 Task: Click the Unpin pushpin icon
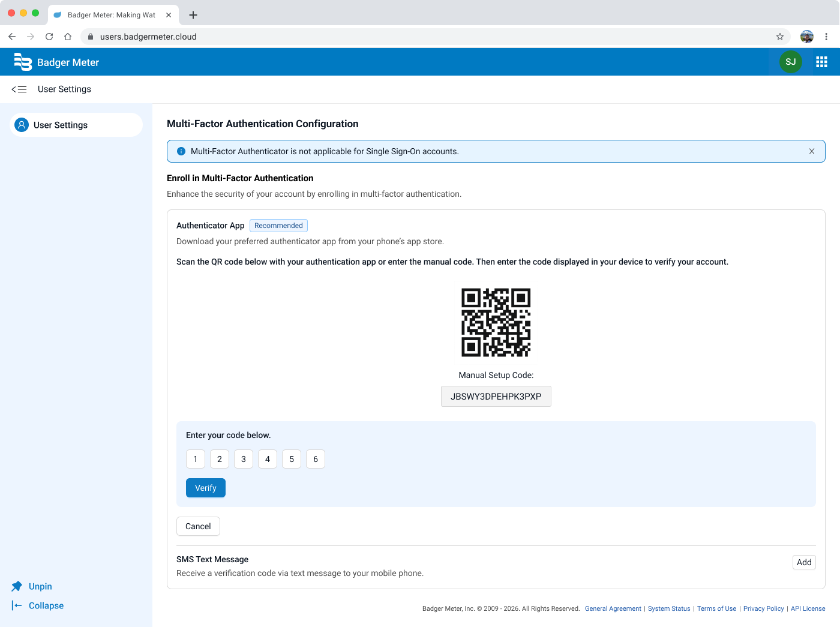[17, 586]
